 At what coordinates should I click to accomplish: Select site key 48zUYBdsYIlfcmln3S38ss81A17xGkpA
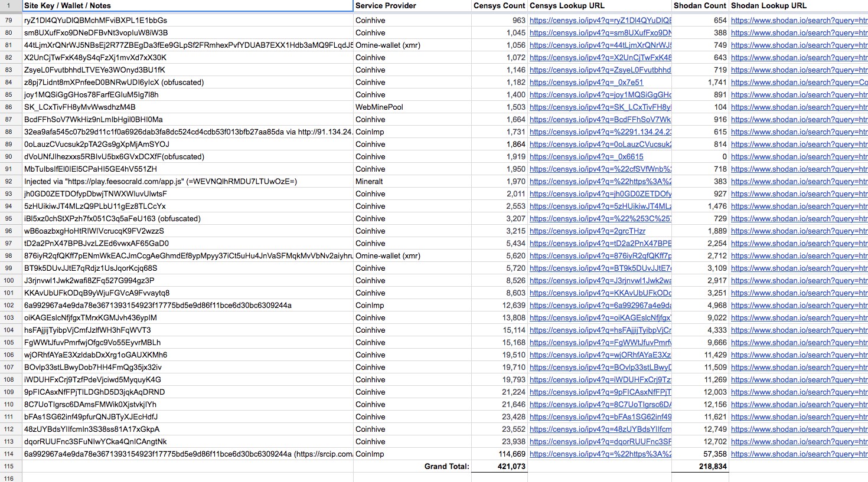pyautogui.click(x=188, y=429)
